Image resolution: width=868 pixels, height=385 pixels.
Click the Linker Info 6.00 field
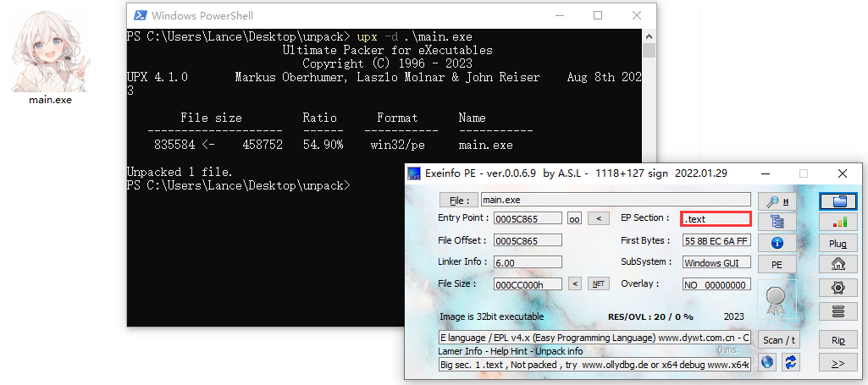click(528, 262)
